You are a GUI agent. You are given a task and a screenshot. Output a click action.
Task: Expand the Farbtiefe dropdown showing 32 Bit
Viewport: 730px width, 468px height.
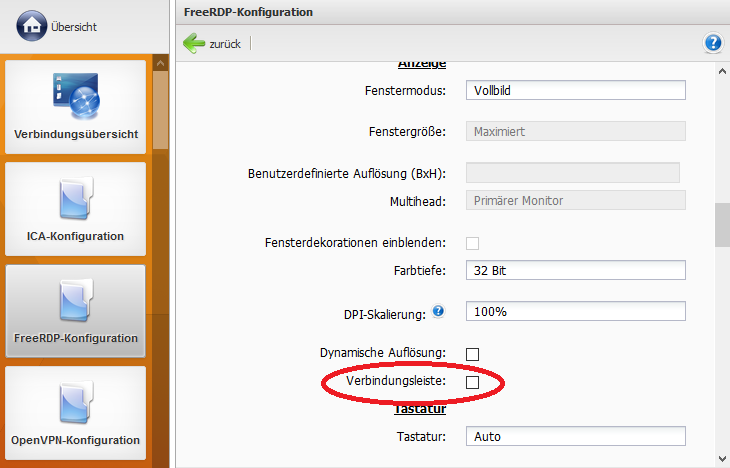pyautogui.click(x=575, y=271)
